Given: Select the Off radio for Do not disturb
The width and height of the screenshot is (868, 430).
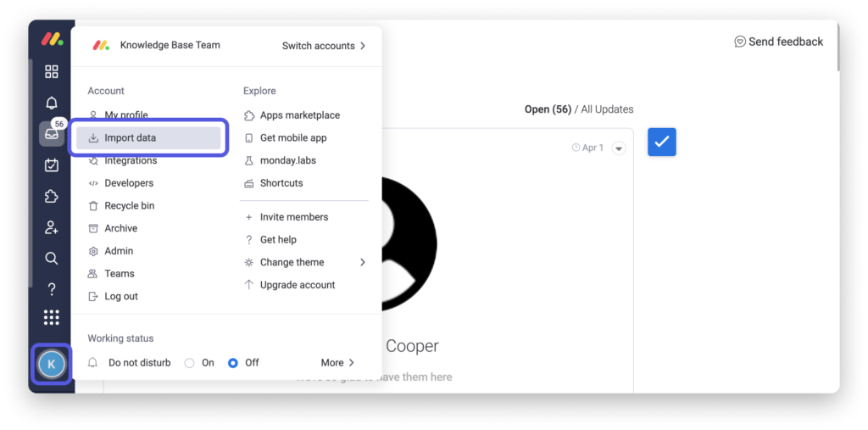Looking at the screenshot, I should point(233,363).
